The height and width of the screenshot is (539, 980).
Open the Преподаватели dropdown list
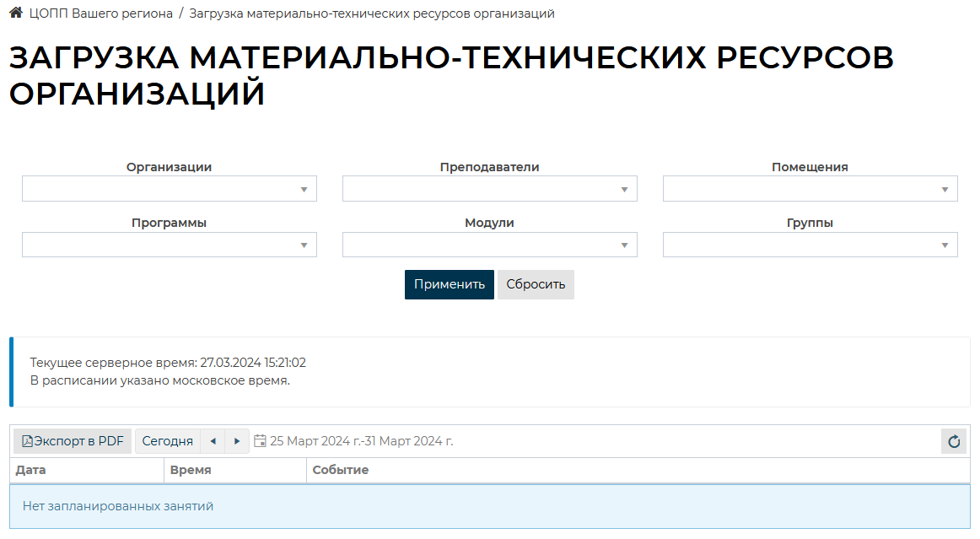[489, 189]
